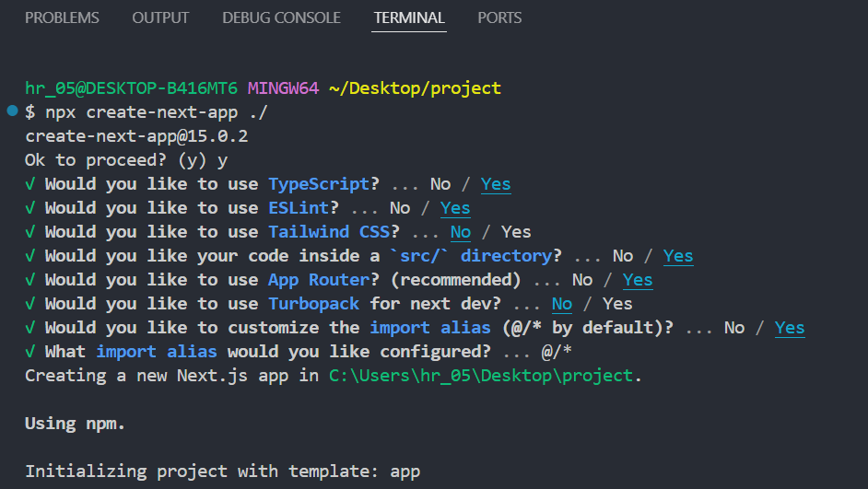Click the blue 'Turbopack' word
The image size is (868, 489).
tap(314, 304)
